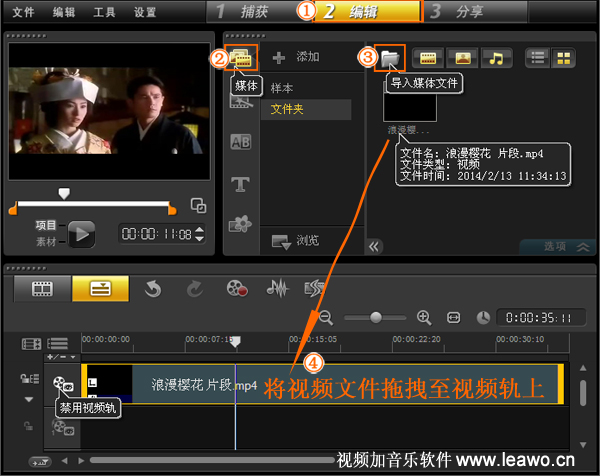Screen dimensions: 600x476
Task: Click the project duration clock icon
Action: [483, 318]
